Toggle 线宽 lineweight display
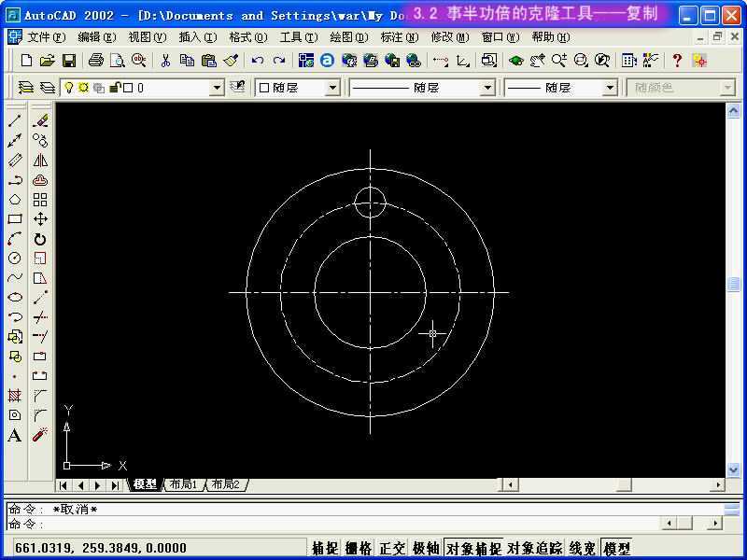Viewport: 747px width, 560px height. point(583,548)
